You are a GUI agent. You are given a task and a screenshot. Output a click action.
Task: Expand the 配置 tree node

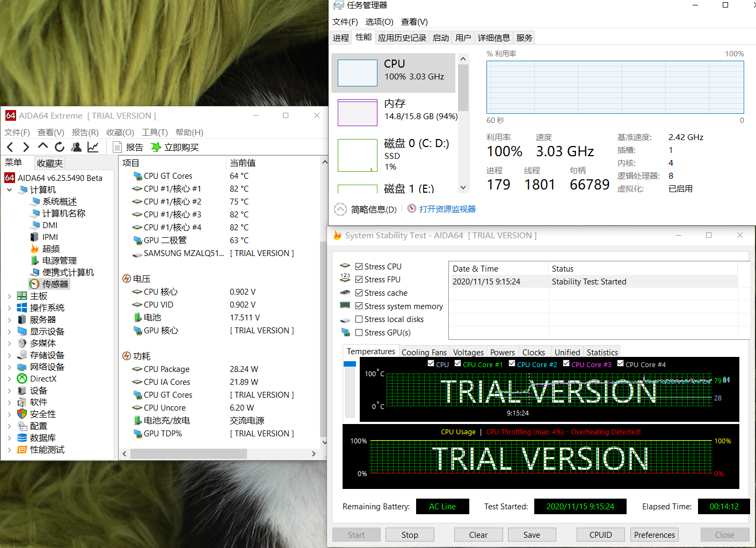click(10, 426)
